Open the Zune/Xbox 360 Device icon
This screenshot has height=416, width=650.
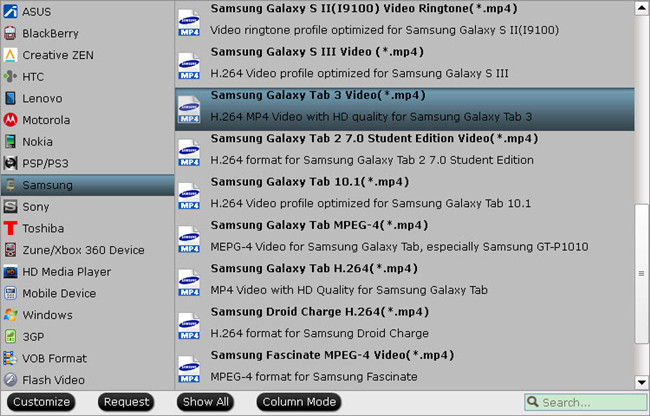pos(10,250)
